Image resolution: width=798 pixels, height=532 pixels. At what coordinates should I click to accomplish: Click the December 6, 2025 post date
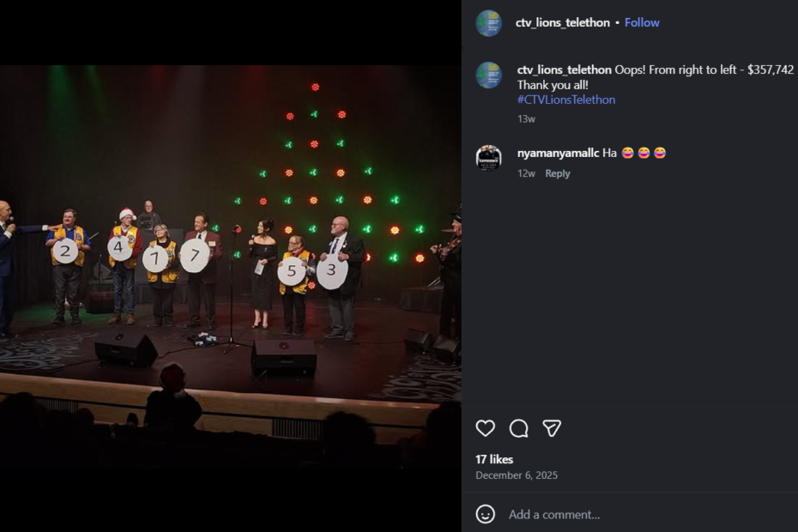[516, 475]
